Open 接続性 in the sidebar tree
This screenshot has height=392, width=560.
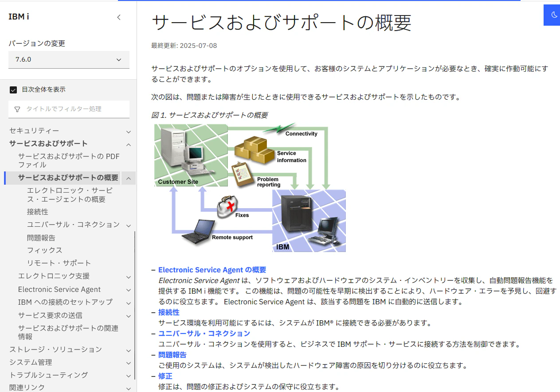(38, 212)
